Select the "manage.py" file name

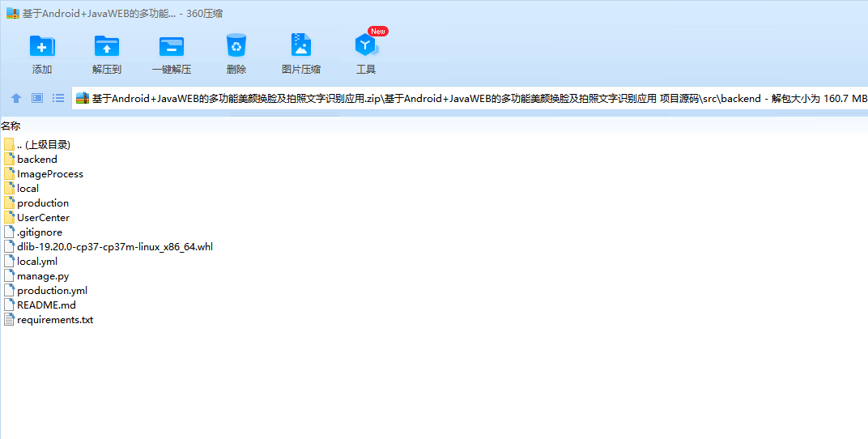pos(43,275)
